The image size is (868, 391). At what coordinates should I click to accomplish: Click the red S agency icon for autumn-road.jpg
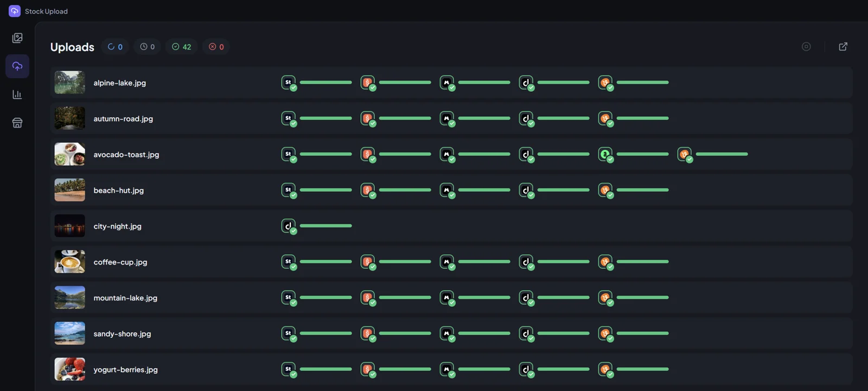[368, 118]
